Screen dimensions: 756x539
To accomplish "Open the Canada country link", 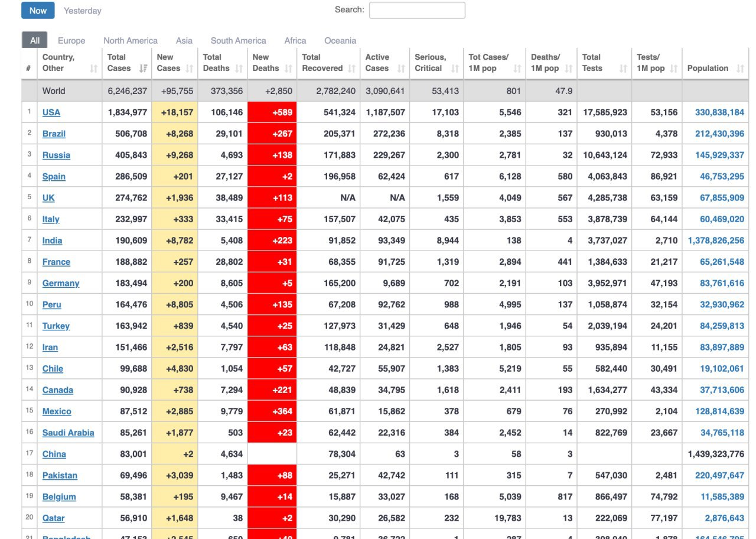I will (58, 390).
